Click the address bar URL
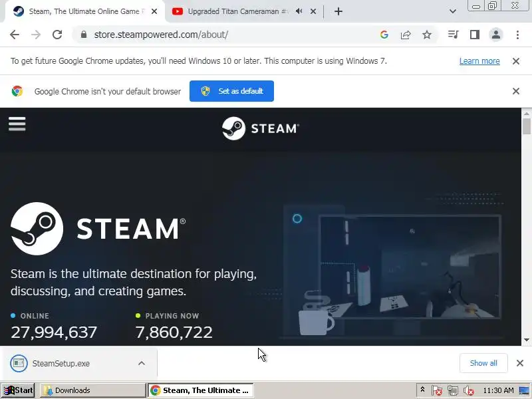This screenshot has width=532, height=399. (x=161, y=35)
